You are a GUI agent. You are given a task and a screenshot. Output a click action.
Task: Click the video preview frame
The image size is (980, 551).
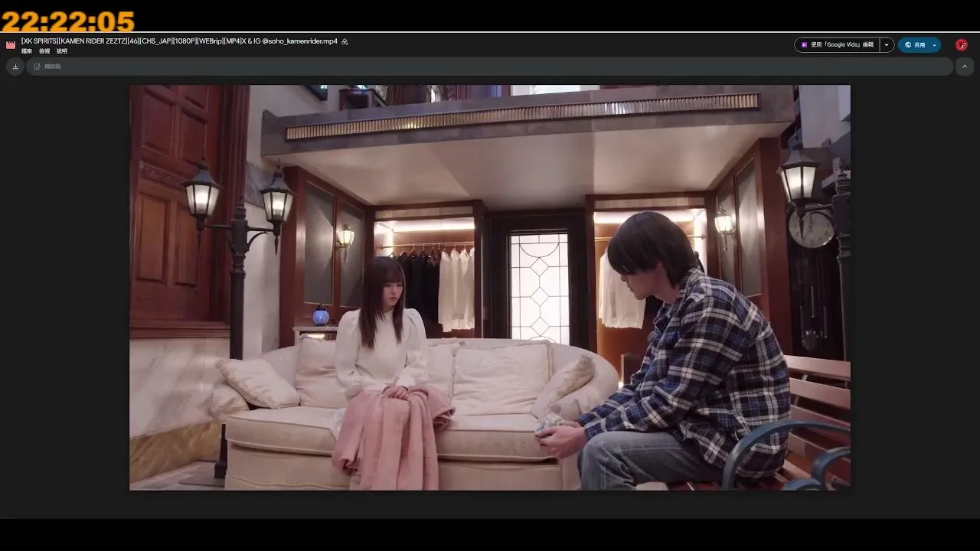tap(490, 287)
